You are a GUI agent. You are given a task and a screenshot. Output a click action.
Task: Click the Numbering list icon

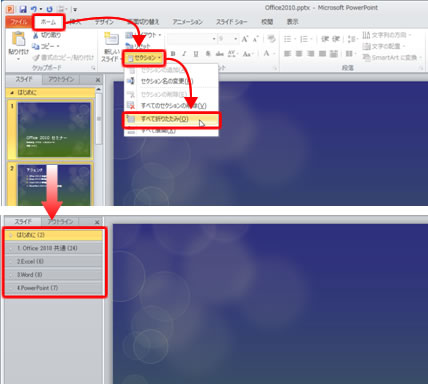pyautogui.click(x=305, y=39)
